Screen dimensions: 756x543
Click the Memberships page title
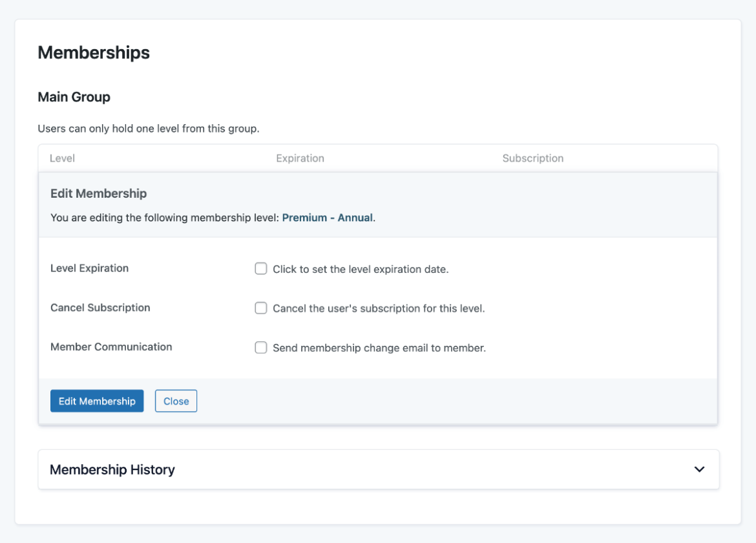(94, 52)
